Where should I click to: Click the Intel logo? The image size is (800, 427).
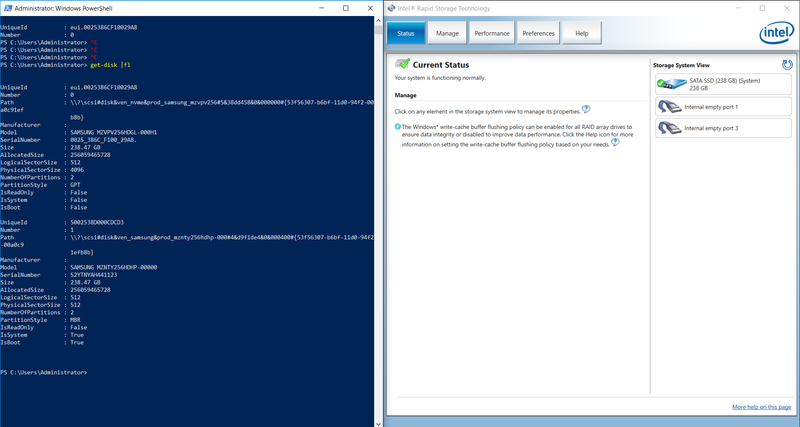click(777, 33)
